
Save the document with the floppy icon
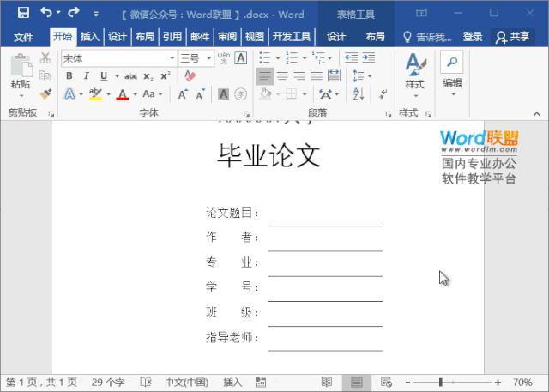coord(23,13)
